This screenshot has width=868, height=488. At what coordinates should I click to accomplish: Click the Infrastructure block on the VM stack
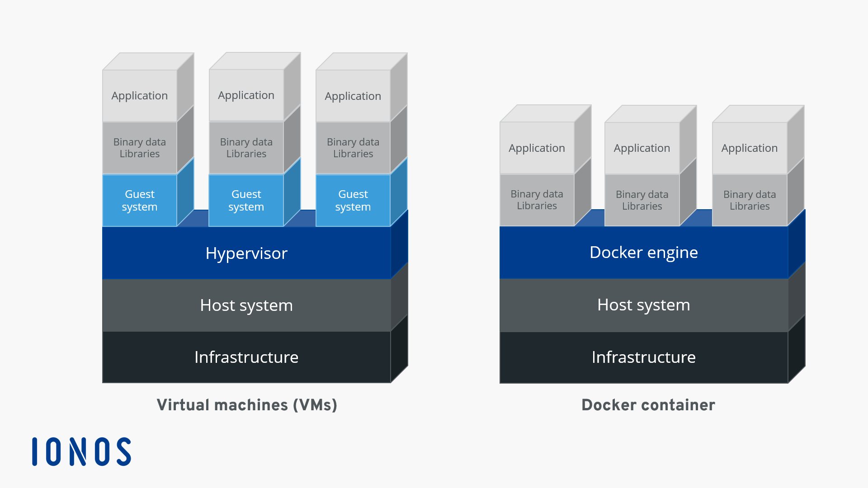[x=246, y=357]
